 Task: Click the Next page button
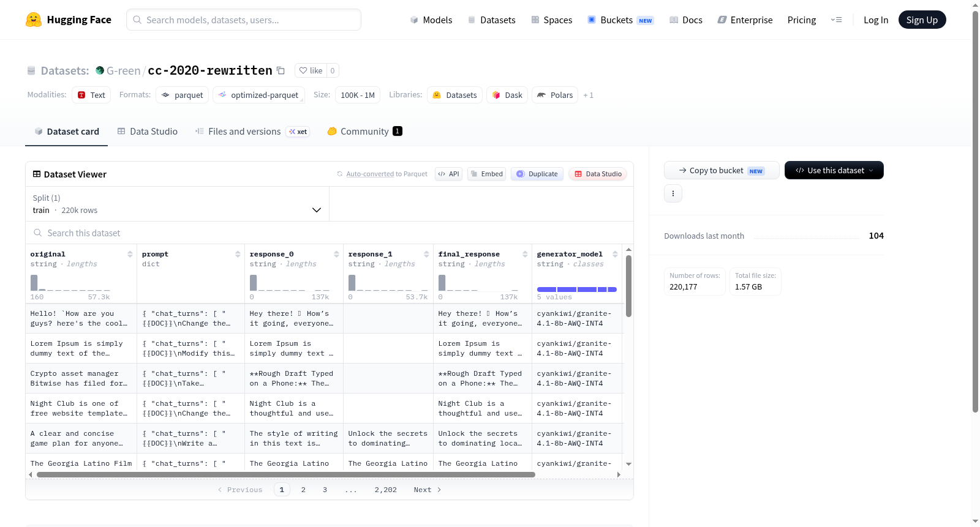428,490
